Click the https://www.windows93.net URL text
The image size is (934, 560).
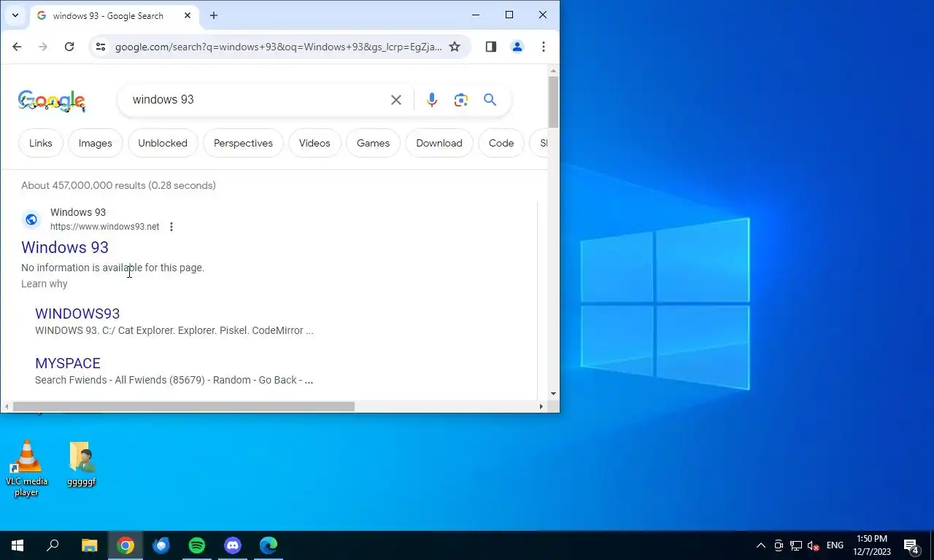104,227
